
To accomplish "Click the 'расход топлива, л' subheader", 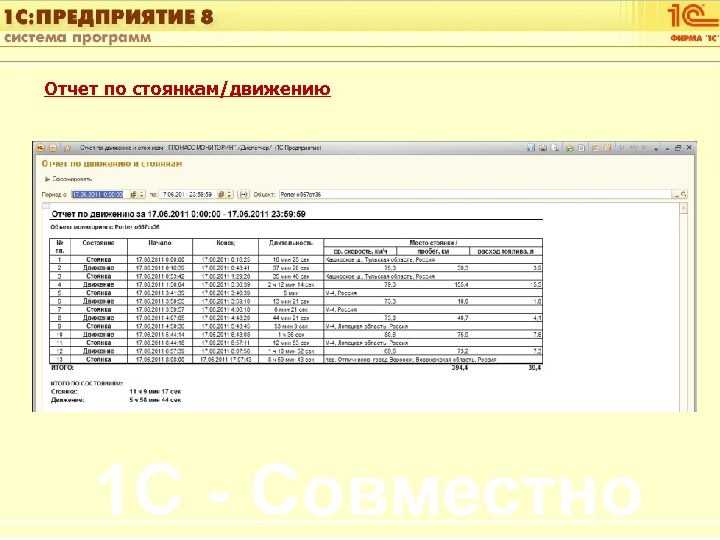I will coord(506,251).
